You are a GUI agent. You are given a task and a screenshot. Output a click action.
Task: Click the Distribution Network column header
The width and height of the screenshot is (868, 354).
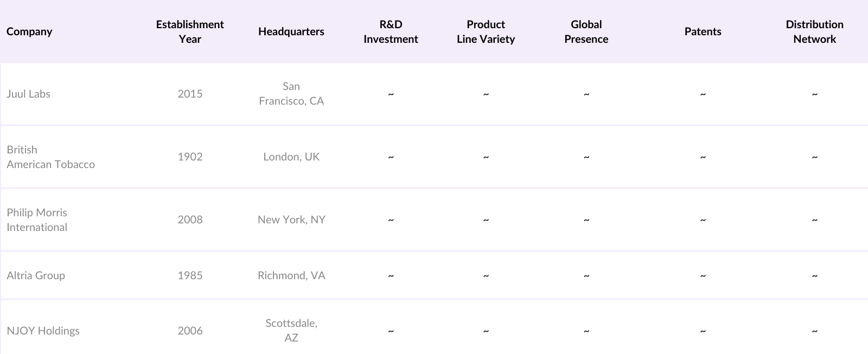[x=814, y=31]
